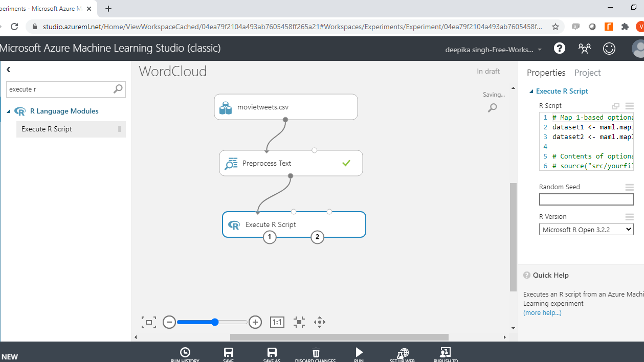644x362 pixels.
Task: Click the canvas vertical scrollbar
Action: [513, 237]
